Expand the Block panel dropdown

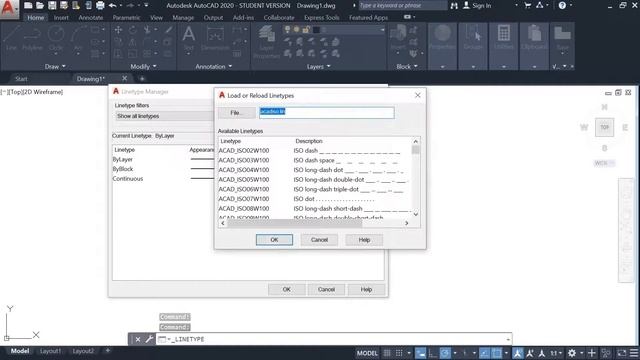(407, 66)
